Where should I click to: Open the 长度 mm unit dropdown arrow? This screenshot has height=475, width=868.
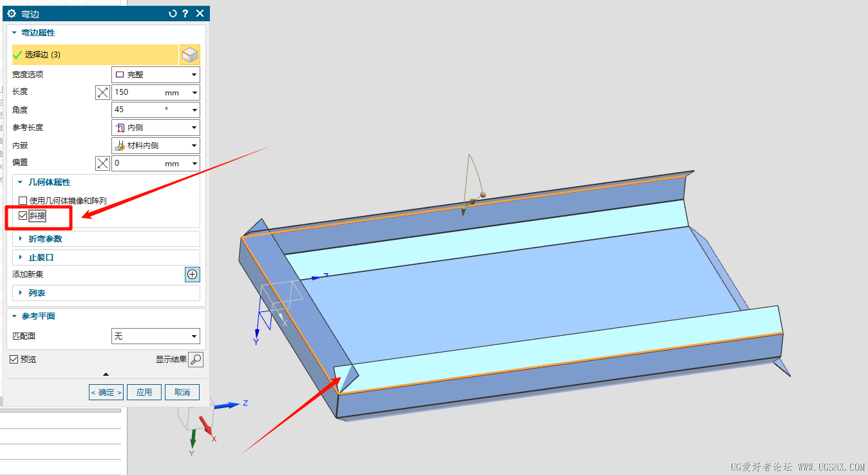pos(194,93)
